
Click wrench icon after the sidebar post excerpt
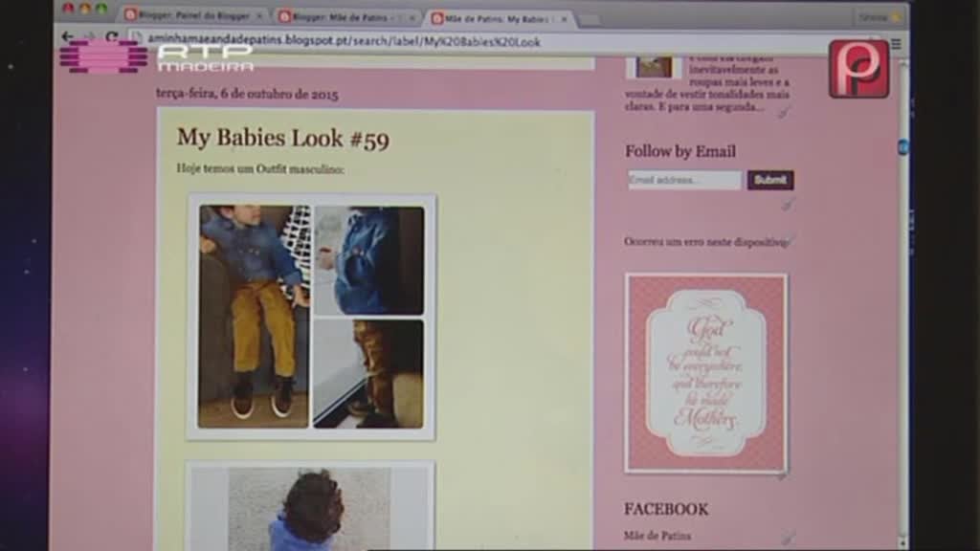pos(784,113)
